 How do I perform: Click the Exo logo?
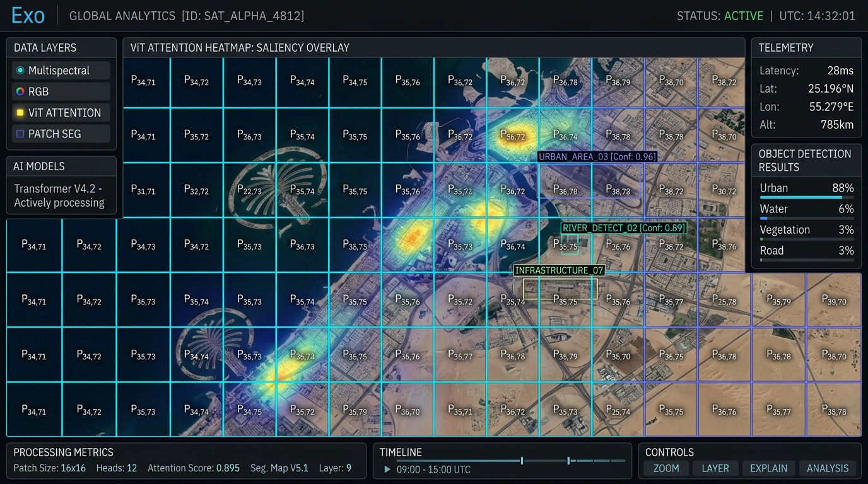pos(28,15)
